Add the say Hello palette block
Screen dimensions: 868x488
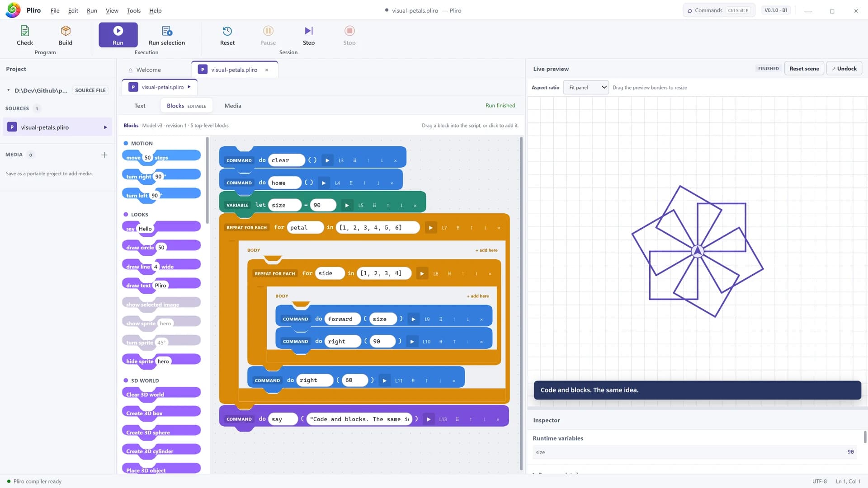(161, 227)
